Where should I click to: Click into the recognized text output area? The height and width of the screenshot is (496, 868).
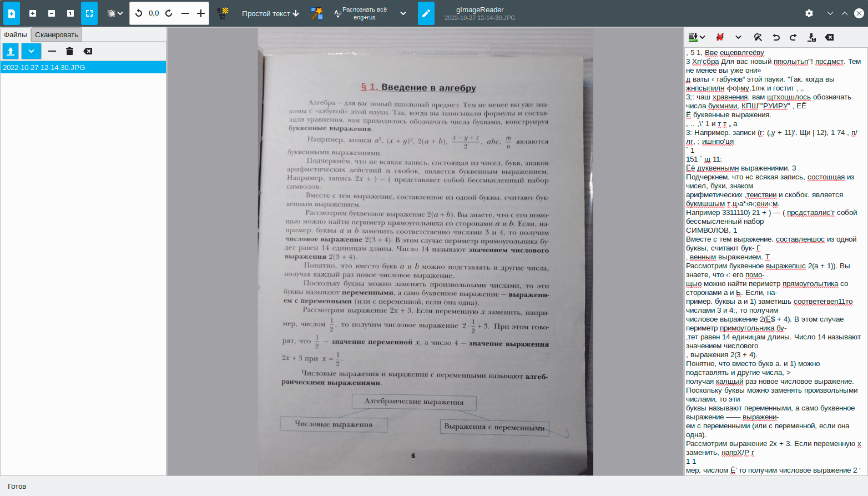[x=776, y=261]
